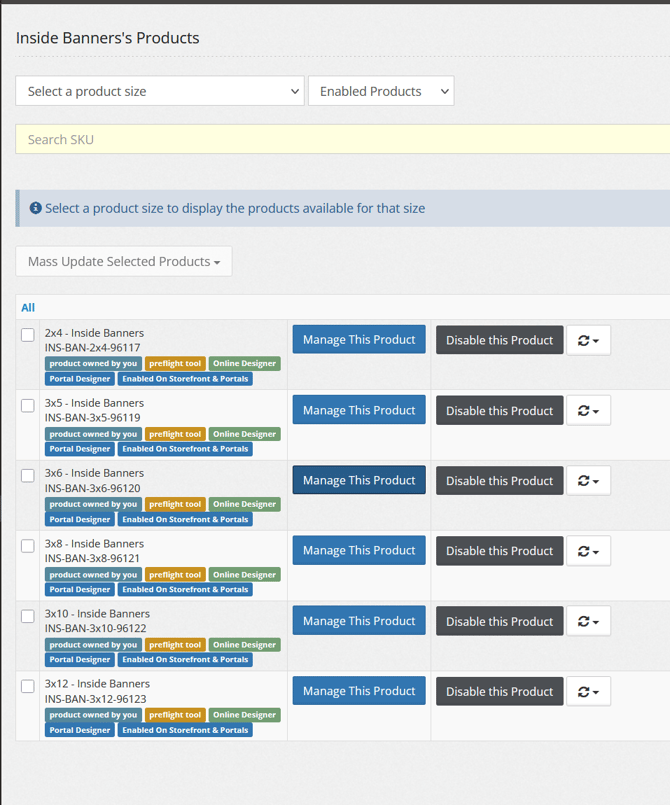This screenshot has height=805, width=670.
Task: Open the refresh icon dropdown for 3x10 banner
Action: point(588,621)
